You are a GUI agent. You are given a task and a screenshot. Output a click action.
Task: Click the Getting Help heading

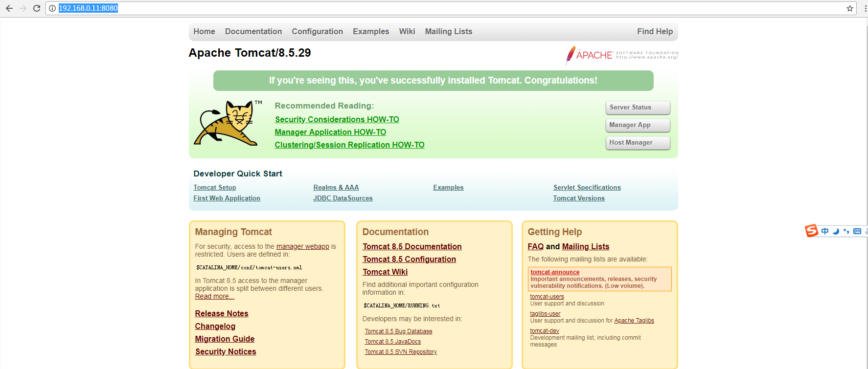tap(555, 232)
